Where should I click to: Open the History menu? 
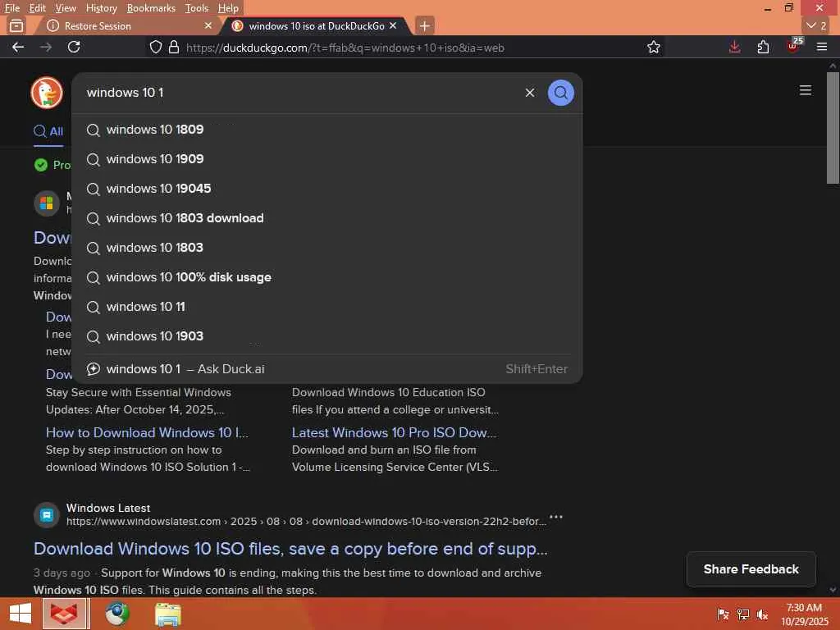point(101,8)
